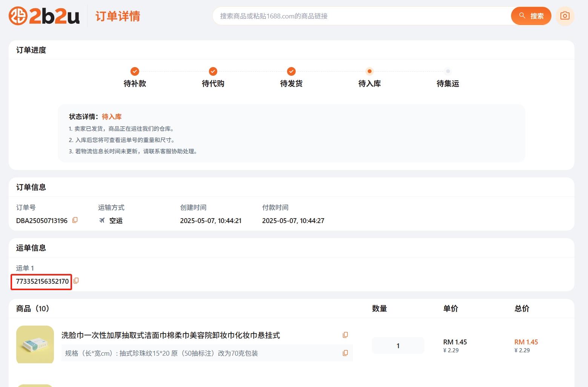Copy waybill number 773352156352170
588x387 pixels.
[x=76, y=280]
